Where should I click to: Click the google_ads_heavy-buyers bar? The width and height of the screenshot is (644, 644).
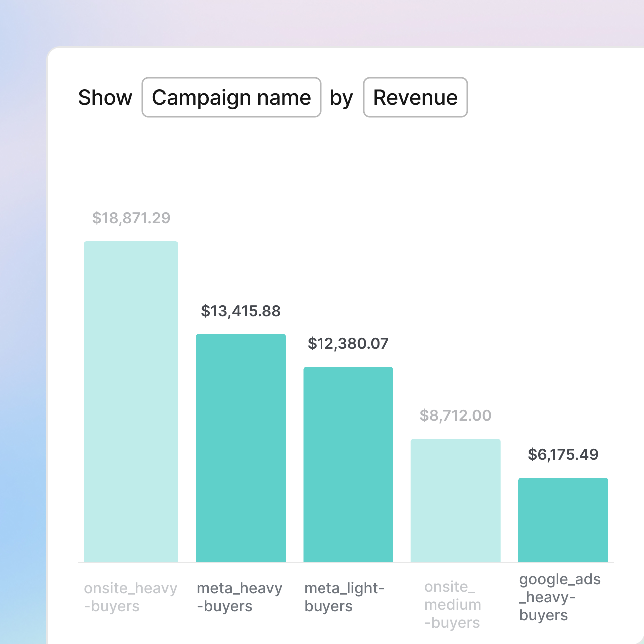click(x=563, y=520)
